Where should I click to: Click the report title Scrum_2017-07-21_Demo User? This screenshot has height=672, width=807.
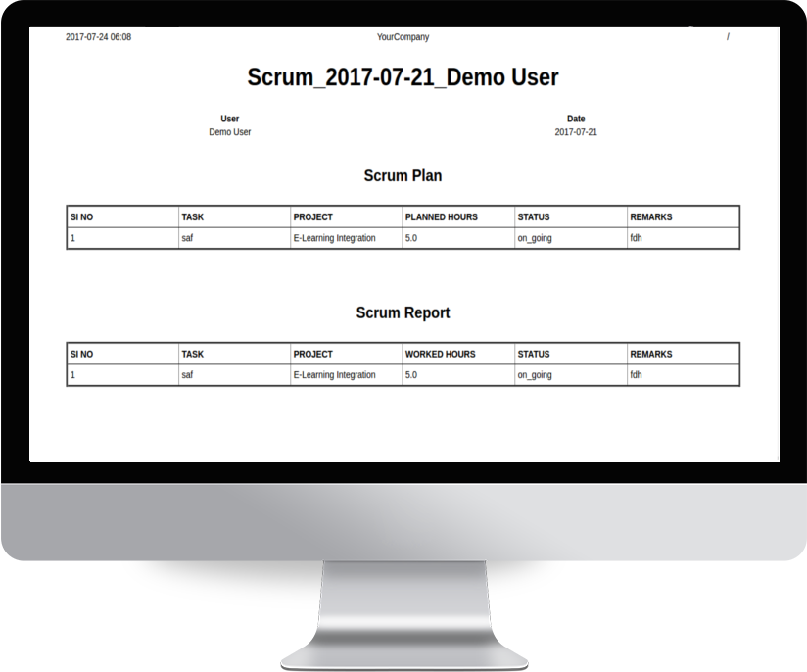pos(403,77)
